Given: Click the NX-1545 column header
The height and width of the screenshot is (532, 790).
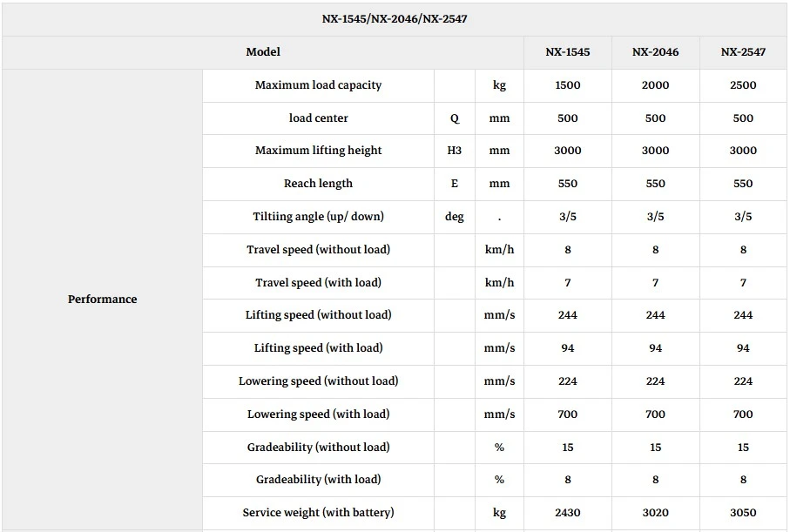Looking at the screenshot, I should tap(567, 52).
